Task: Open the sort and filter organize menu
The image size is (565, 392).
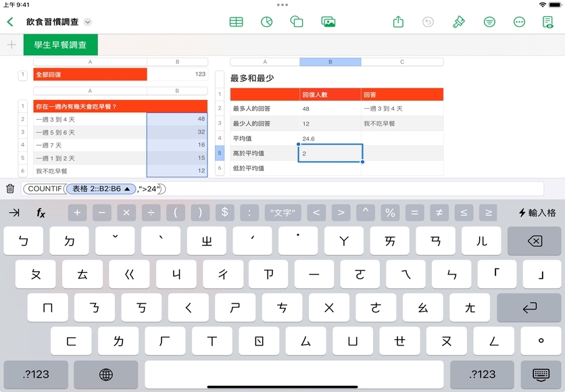Action: [x=489, y=22]
